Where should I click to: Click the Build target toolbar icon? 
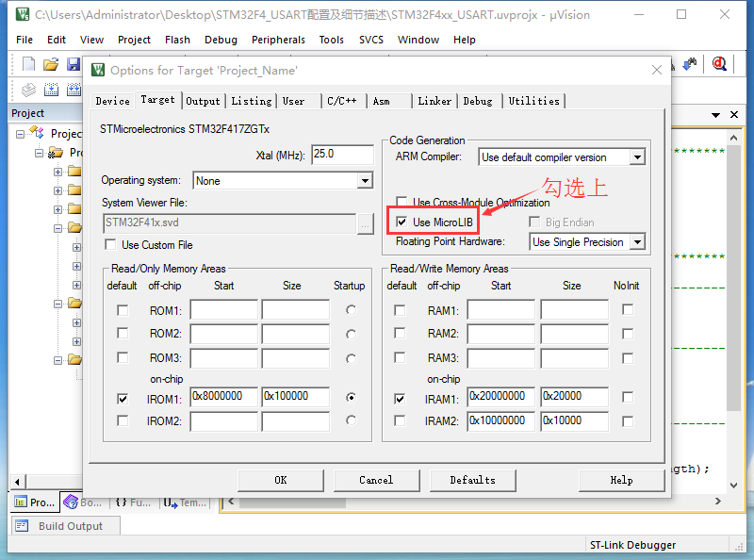(x=51, y=90)
